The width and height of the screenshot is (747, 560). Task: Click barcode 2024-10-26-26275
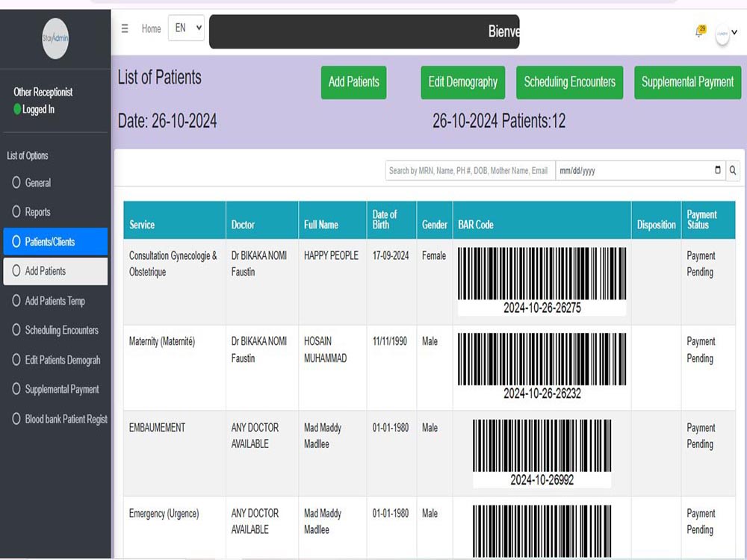tap(542, 281)
